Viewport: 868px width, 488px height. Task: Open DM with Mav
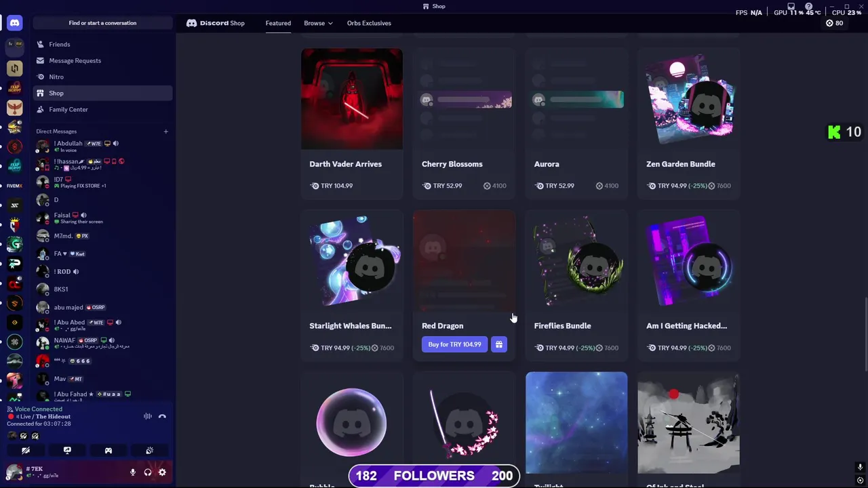102,379
